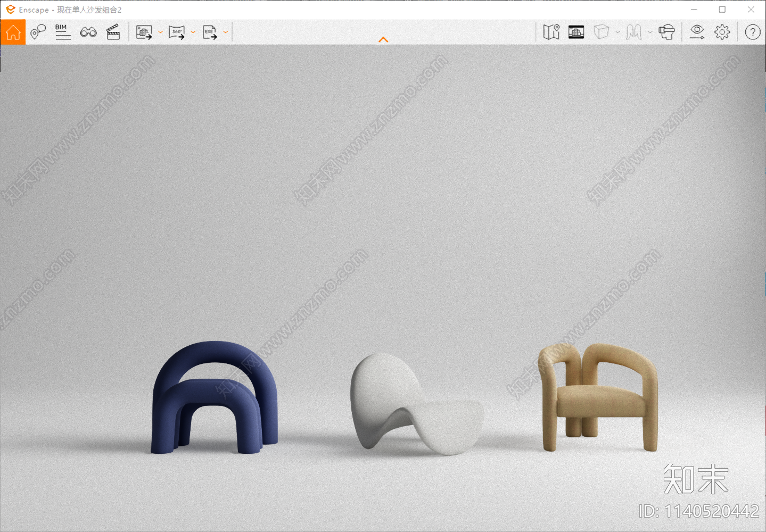Click the EXE standalone export icon

coord(210,32)
